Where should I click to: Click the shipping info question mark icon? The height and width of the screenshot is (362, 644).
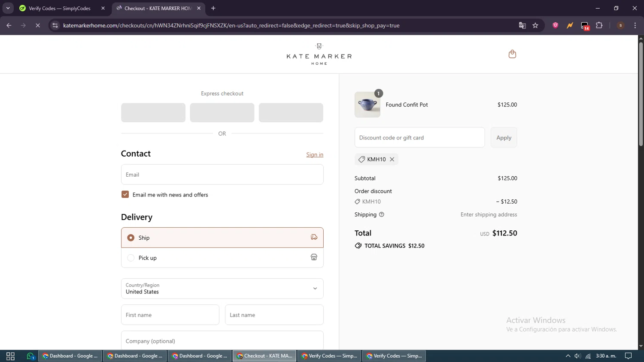pos(381,214)
